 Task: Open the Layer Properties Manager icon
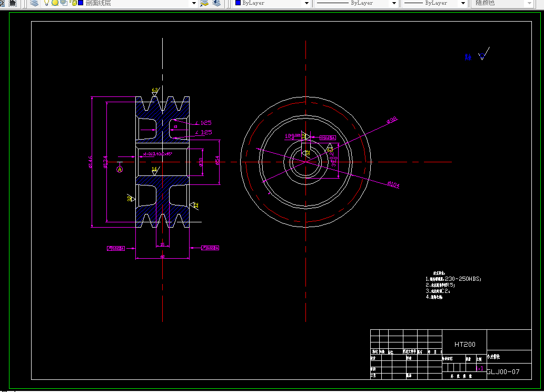pos(34,3)
